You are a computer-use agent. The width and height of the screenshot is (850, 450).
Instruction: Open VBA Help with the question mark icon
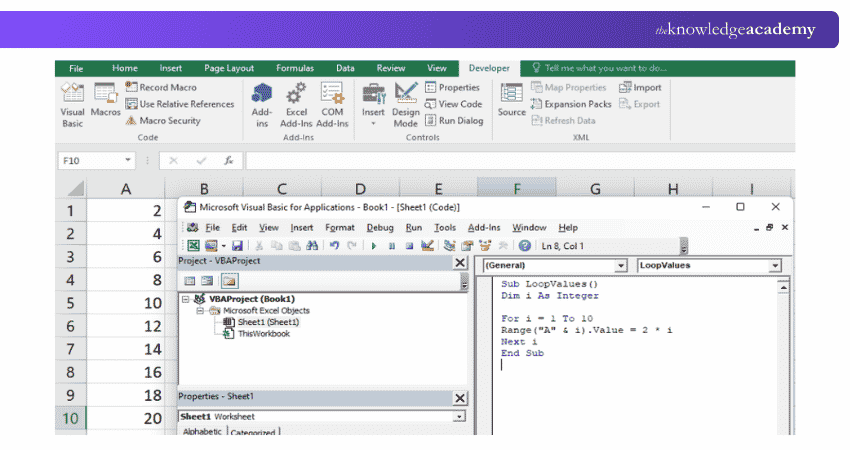[524, 246]
